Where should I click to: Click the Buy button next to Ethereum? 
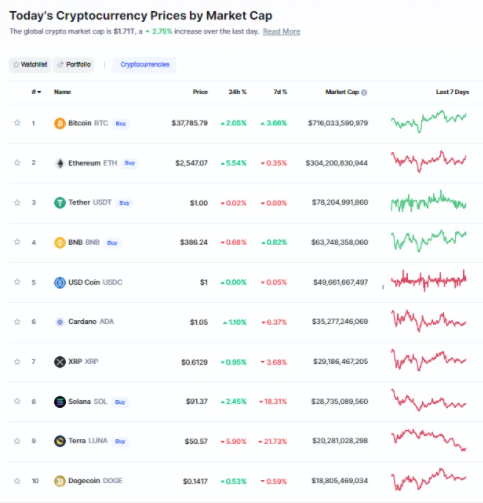coord(130,163)
